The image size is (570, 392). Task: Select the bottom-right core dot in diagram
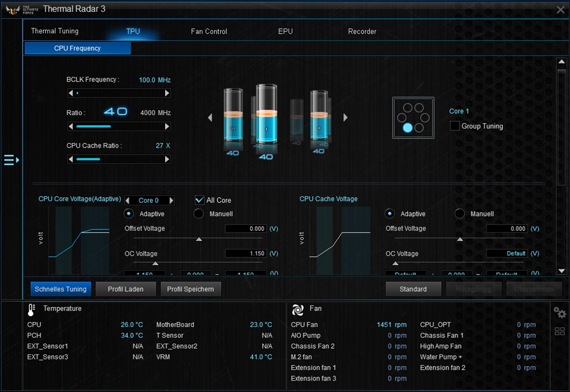(419, 128)
